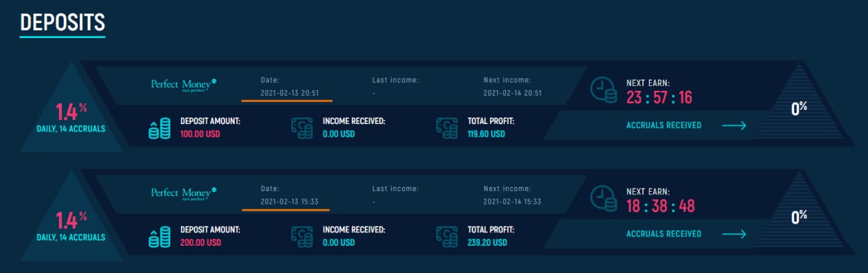Image resolution: width=868 pixels, height=273 pixels.
Task: Click the Perfect Money logo in the first deposit
Action: 183,85
